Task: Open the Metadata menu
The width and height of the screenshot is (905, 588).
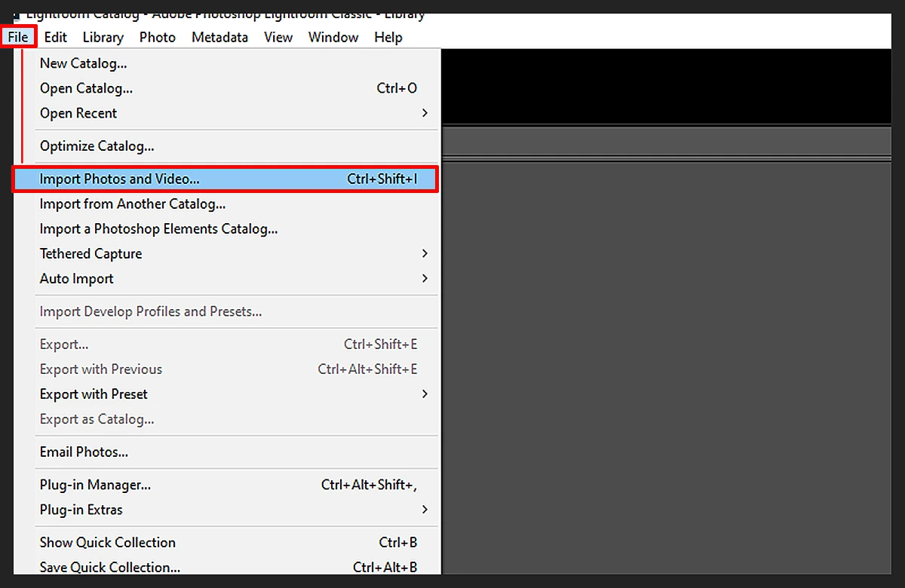Action: [x=219, y=37]
